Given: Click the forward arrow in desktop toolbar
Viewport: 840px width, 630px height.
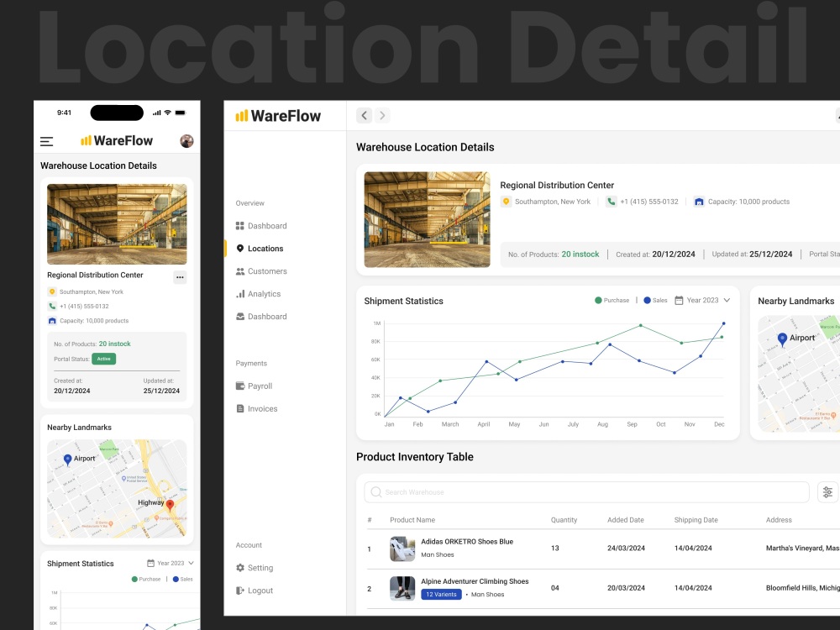Looking at the screenshot, I should [382, 115].
